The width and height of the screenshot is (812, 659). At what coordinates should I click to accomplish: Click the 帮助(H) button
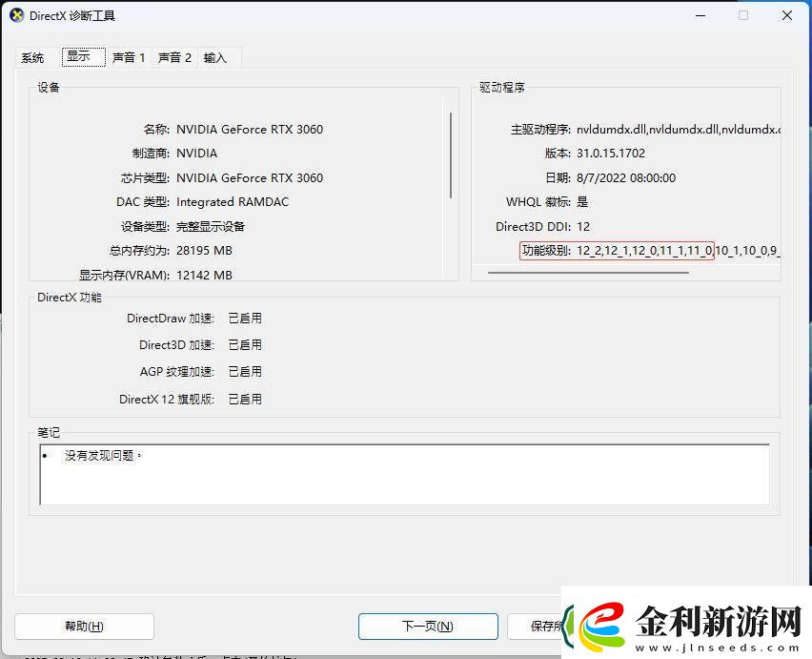tap(84, 627)
